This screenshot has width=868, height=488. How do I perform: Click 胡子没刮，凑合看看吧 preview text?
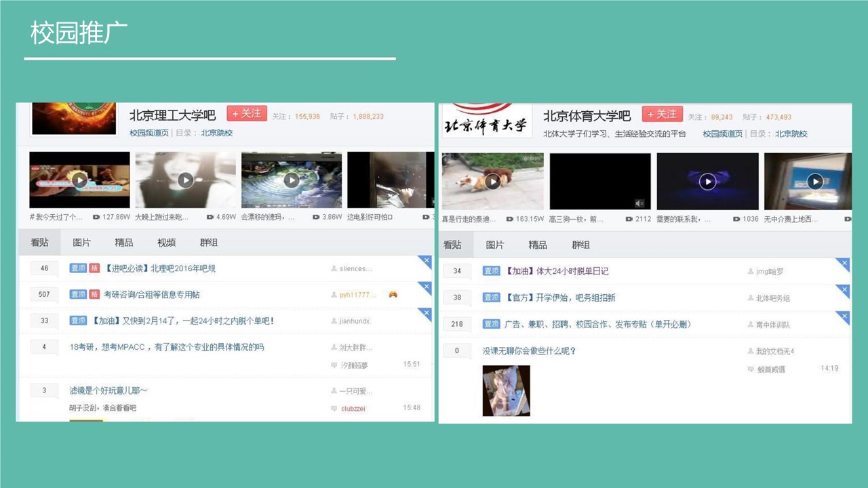[x=103, y=407]
